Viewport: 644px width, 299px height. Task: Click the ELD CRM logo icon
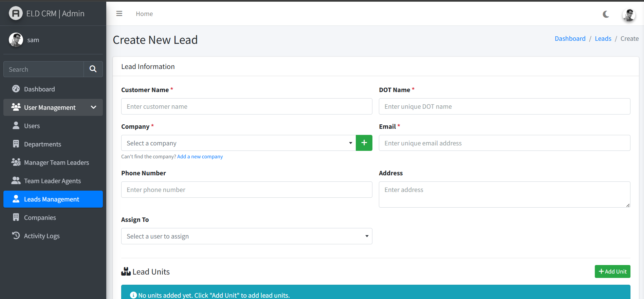pos(15,14)
